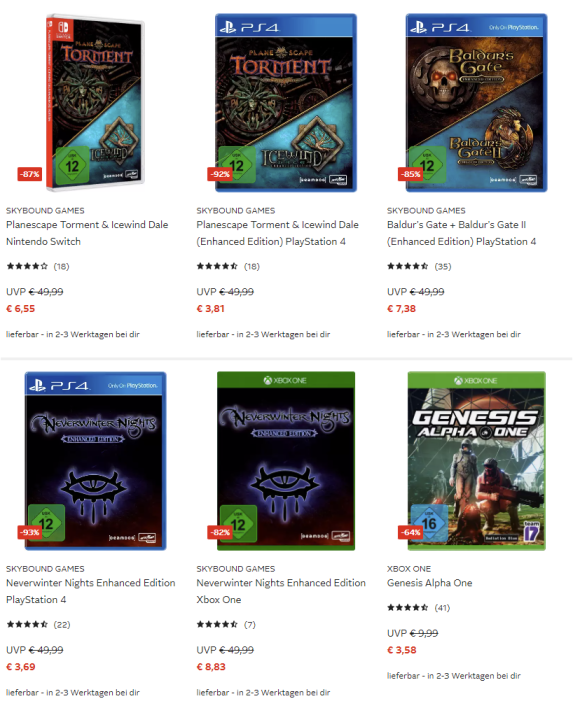
Task: Click the -92% discount badge
Action: point(220,174)
